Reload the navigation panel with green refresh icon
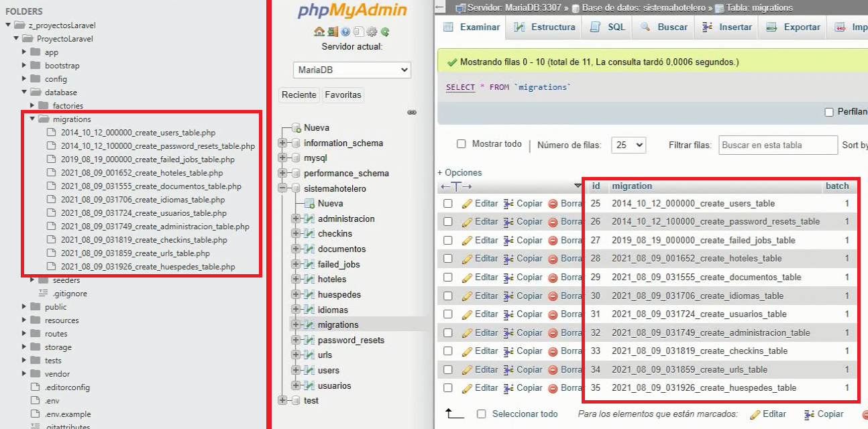Viewport: 868px width, 429px height. tap(385, 32)
